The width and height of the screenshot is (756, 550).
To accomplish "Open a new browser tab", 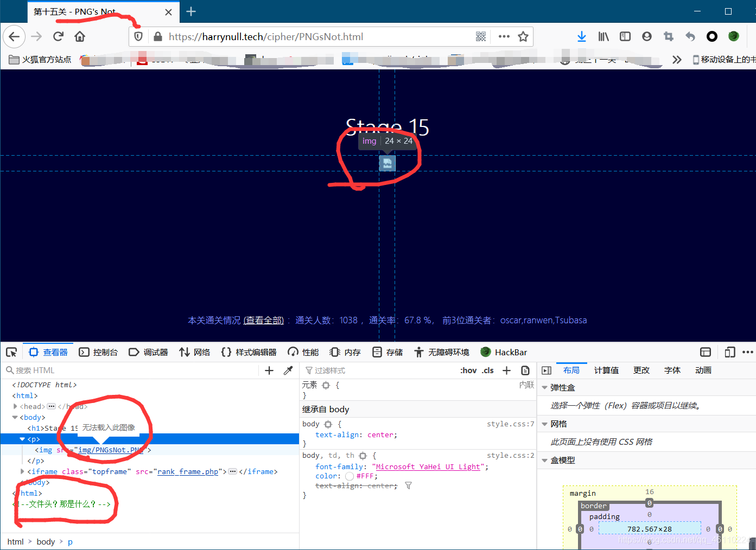I will pos(191,11).
